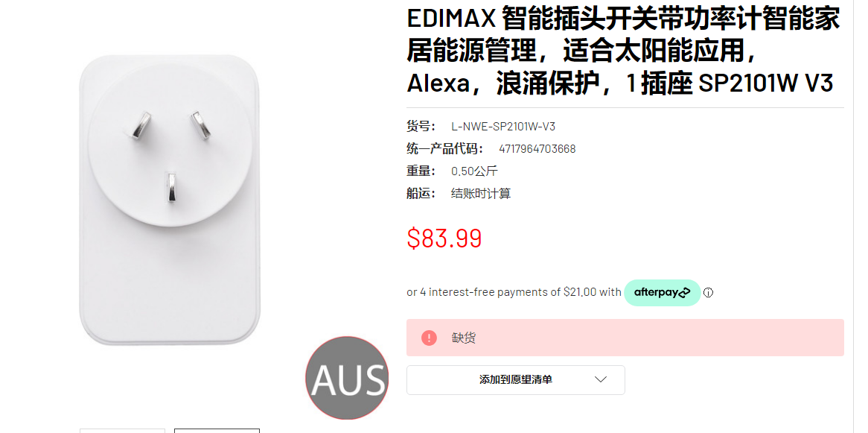868x433 pixels.
Task: Click the 统一产品代码 field label
Action: 445,148
